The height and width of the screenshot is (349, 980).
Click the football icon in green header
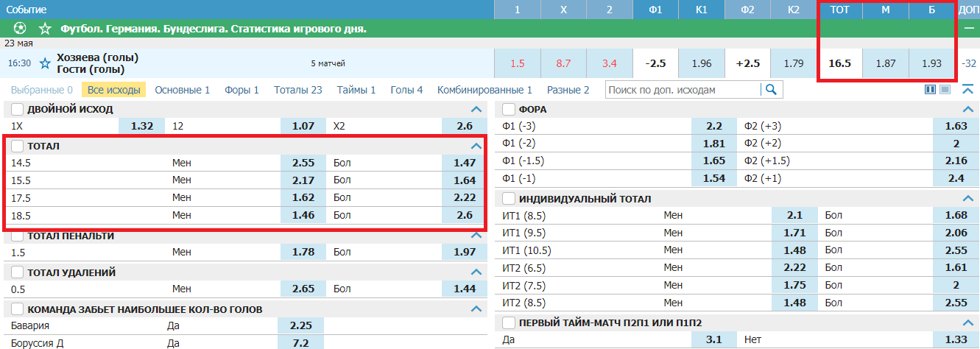click(x=20, y=29)
